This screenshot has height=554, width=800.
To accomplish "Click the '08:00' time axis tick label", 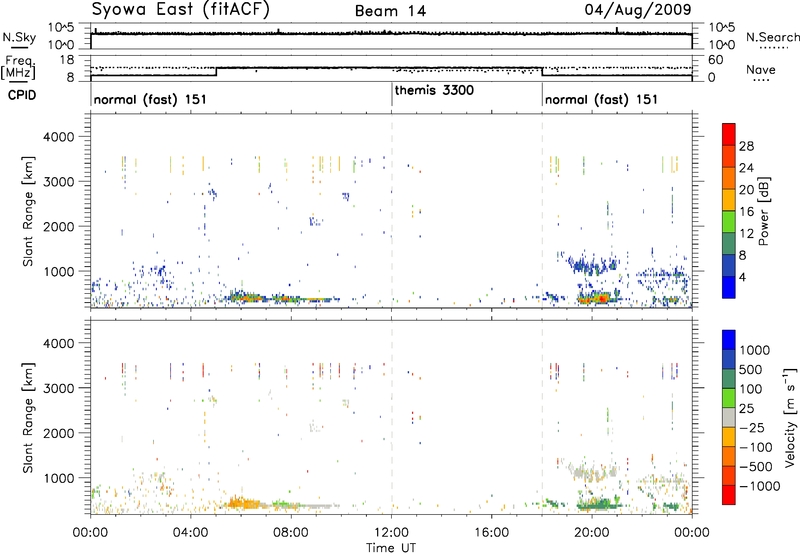I will (291, 533).
